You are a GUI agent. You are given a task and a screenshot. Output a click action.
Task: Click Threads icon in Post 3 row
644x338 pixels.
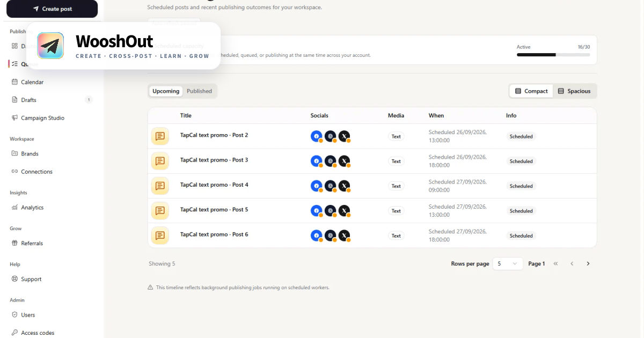click(331, 161)
